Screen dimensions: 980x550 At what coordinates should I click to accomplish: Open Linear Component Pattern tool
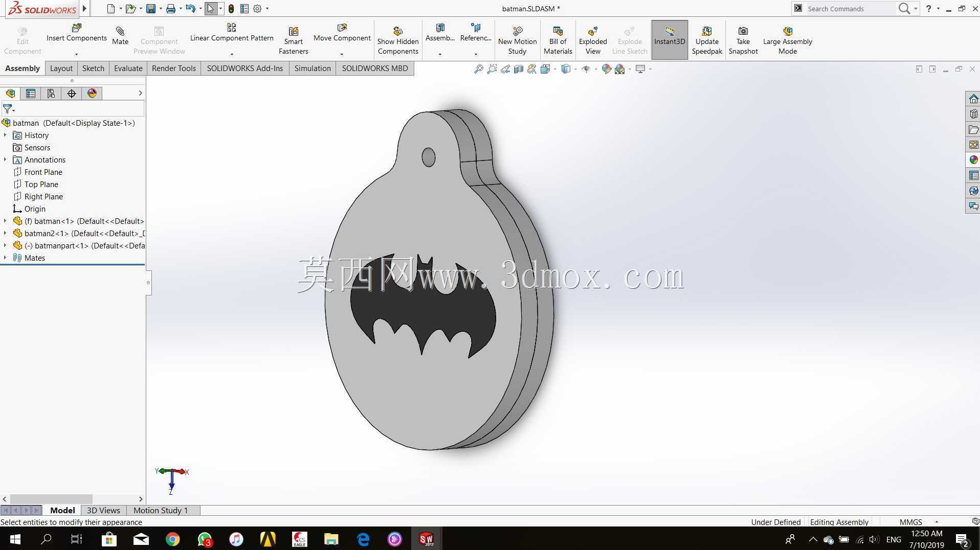click(232, 33)
